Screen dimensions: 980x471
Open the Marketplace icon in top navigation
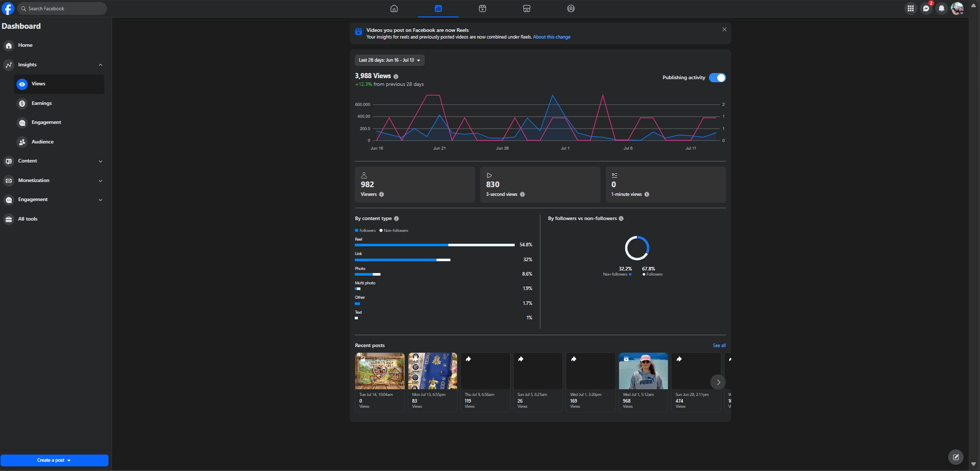(527, 8)
